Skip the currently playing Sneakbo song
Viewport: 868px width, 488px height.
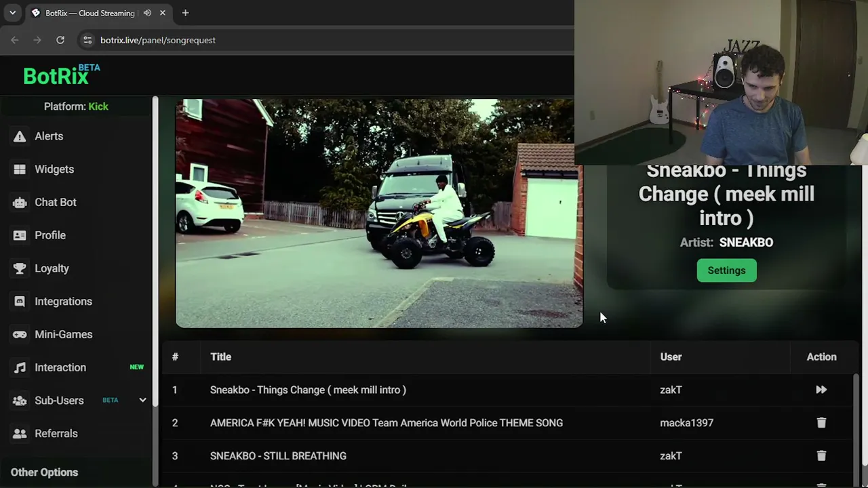point(821,390)
